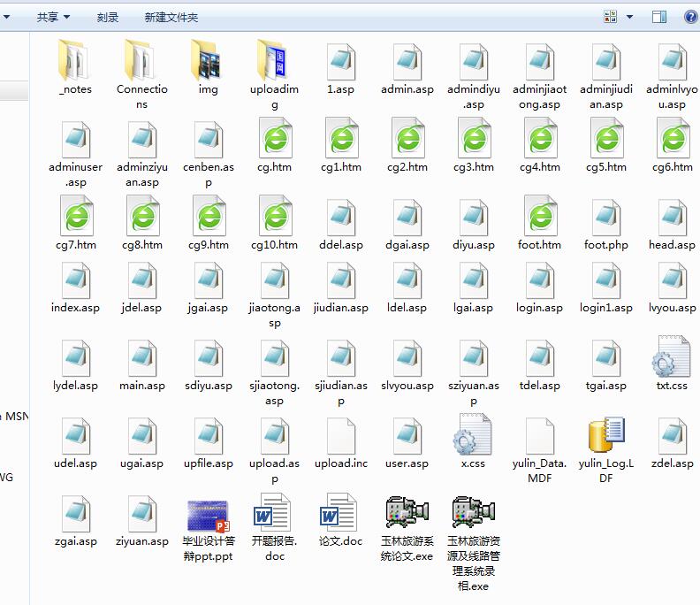Select file name slvyou.asp

(407, 385)
